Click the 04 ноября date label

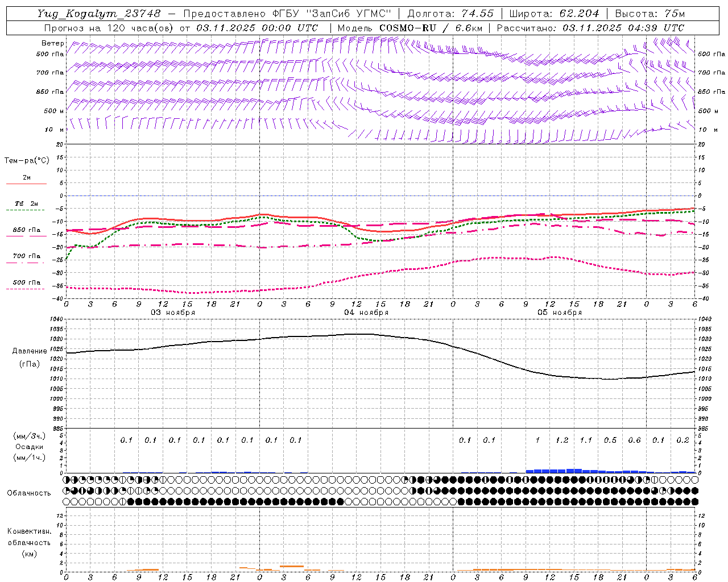tap(366, 313)
